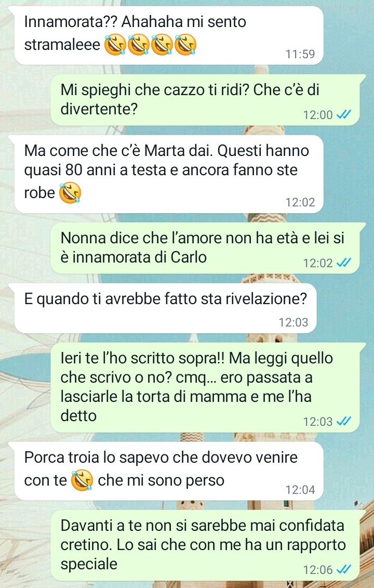
Task: Tap the read ticks on the 12:06 message
Action: point(344,569)
